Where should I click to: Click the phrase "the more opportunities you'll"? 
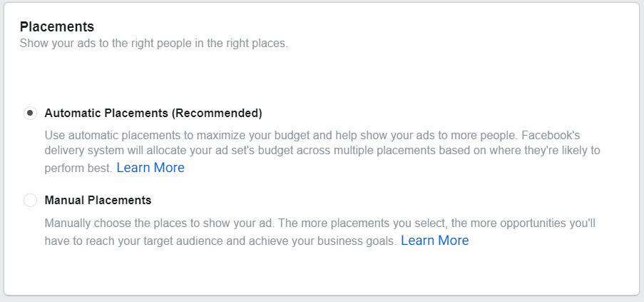click(526, 223)
